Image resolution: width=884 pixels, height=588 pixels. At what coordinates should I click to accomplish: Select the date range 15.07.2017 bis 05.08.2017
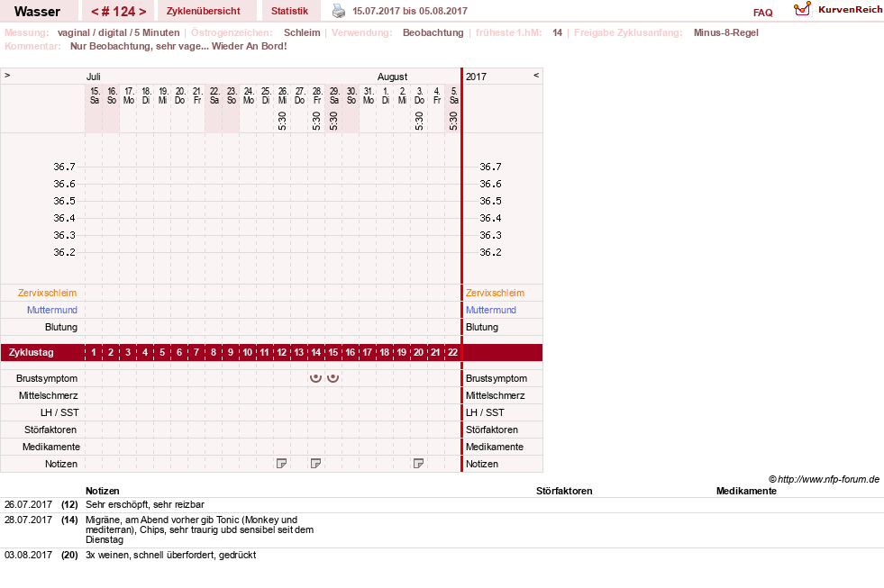410,11
